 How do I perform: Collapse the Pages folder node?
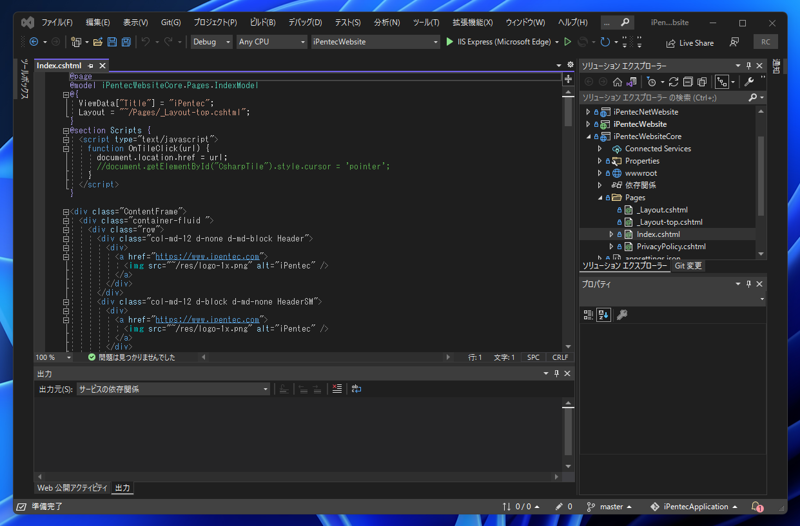click(x=600, y=197)
